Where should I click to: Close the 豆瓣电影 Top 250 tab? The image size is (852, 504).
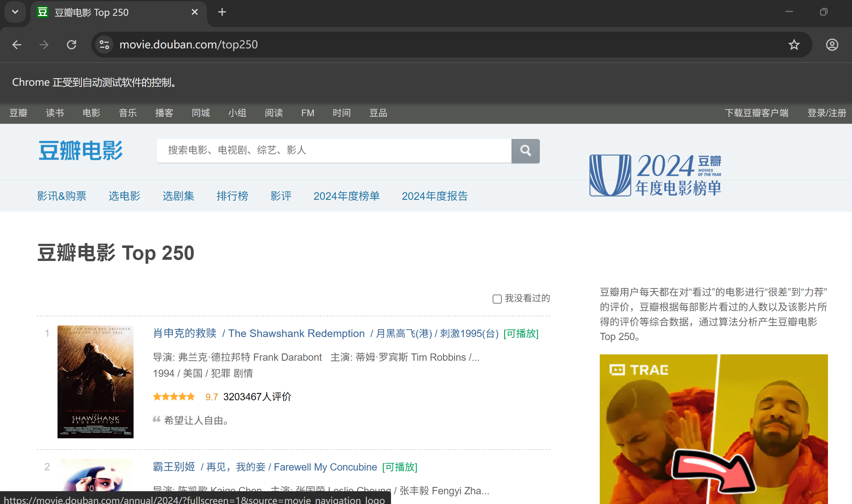pos(195,12)
